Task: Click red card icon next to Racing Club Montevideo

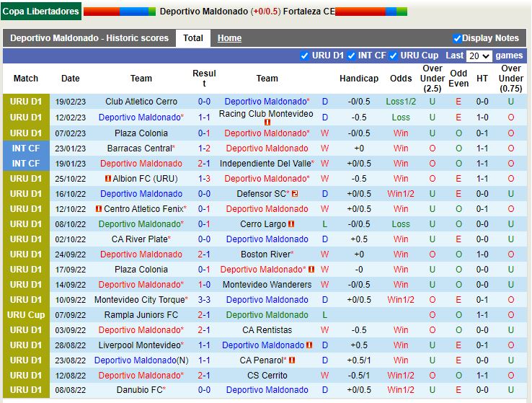Action: (267, 122)
